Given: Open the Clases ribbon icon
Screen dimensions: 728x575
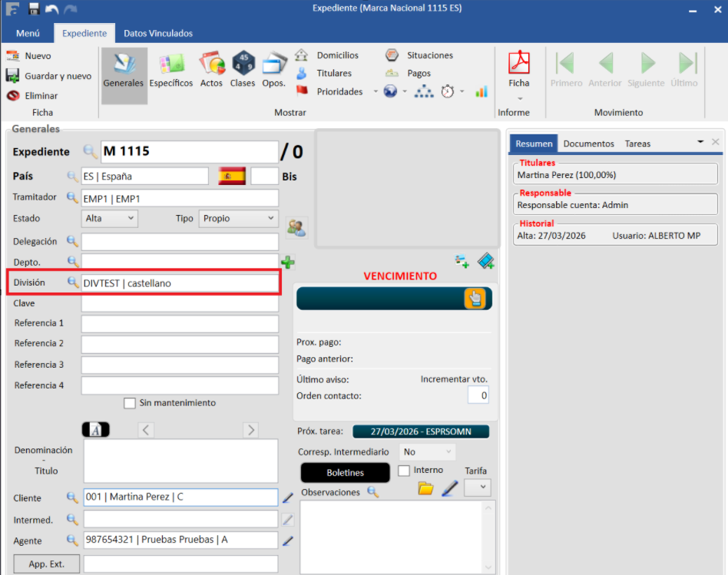Looking at the screenshot, I should [x=243, y=69].
